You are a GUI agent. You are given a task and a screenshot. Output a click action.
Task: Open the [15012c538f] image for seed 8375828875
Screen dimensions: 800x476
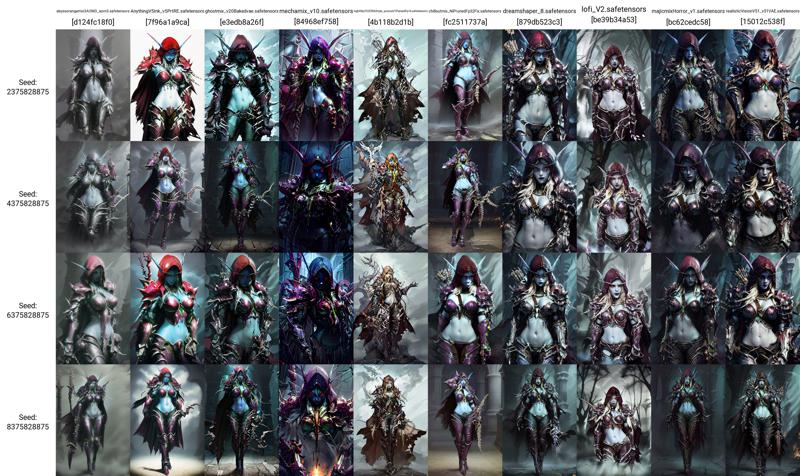[762, 420]
